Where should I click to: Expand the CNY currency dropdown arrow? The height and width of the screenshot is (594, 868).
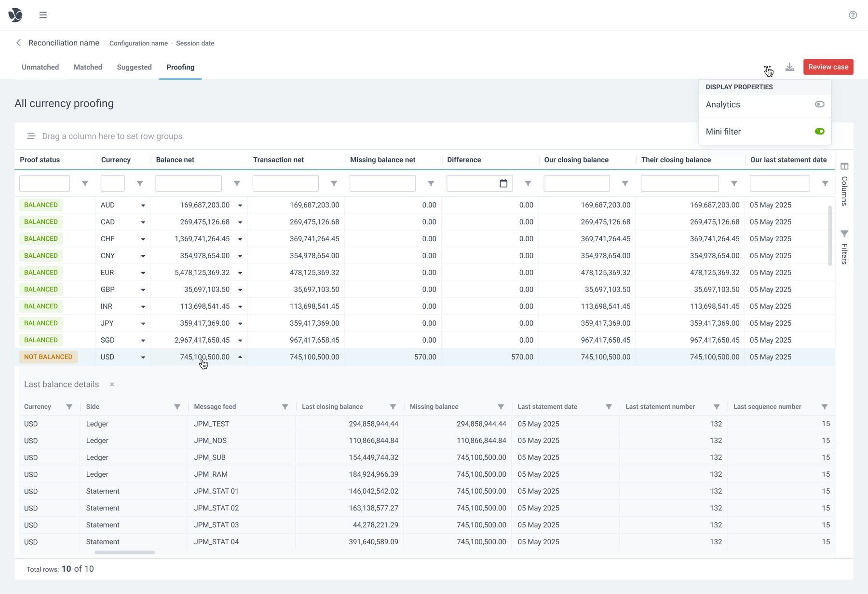[143, 256]
